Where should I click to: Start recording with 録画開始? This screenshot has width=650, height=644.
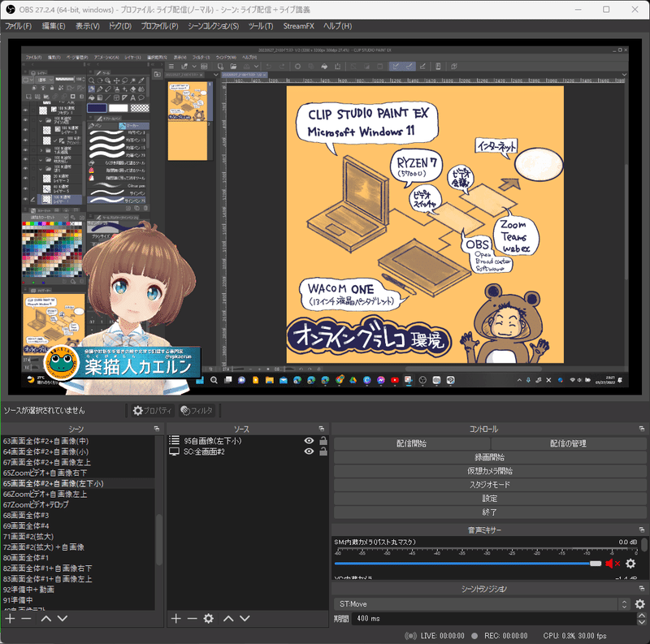click(490, 457)
